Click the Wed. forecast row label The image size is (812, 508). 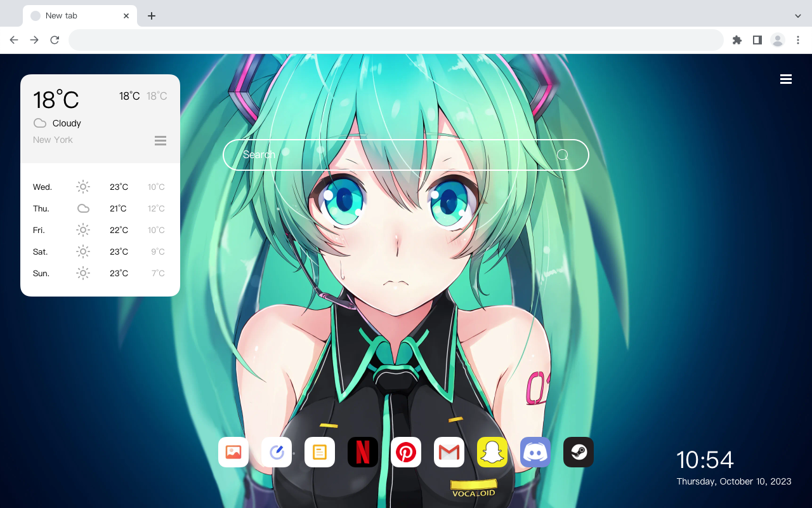coord(43,187)
